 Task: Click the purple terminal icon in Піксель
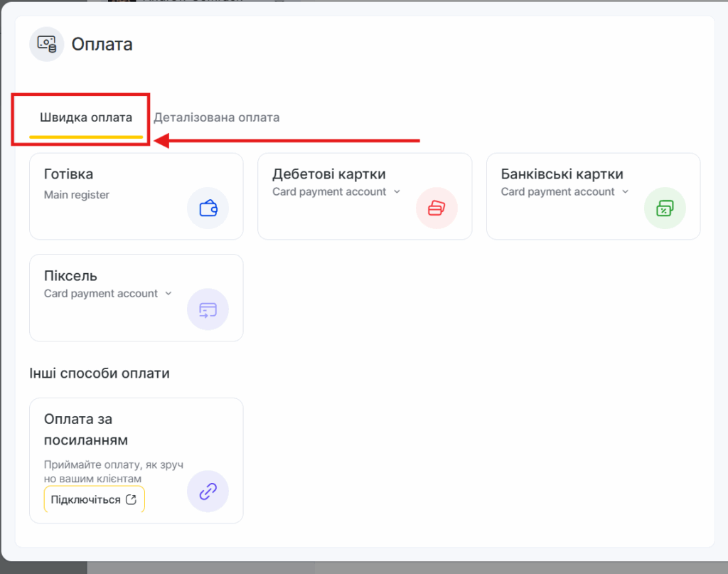208,309
